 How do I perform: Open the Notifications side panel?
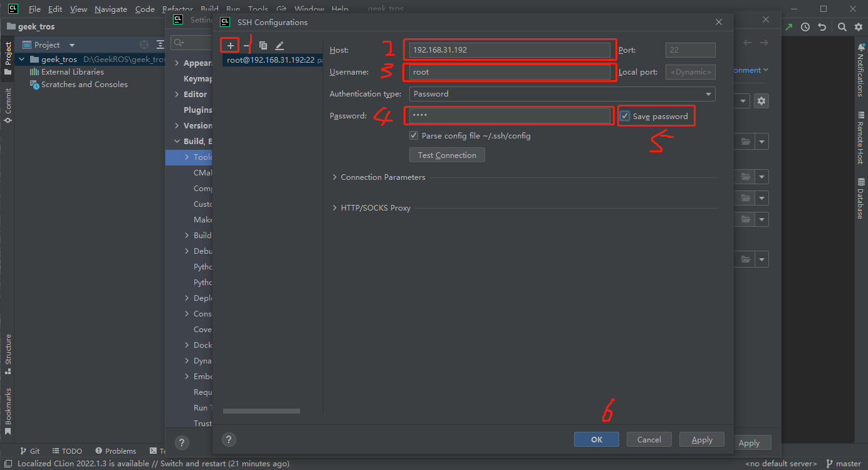860,70
